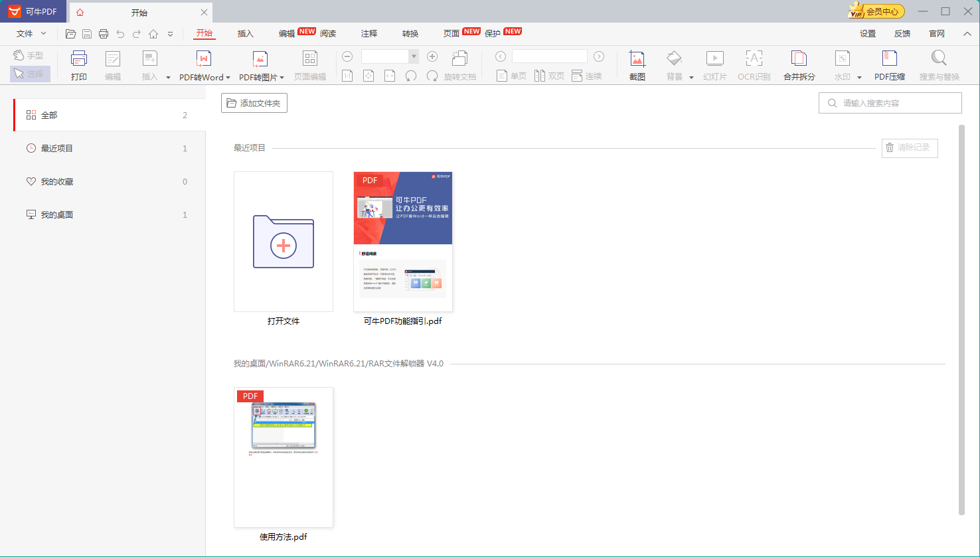980x557 pixels.
Task: Select the 截图 screenshot tool
Action: click(x=637, y=66)
